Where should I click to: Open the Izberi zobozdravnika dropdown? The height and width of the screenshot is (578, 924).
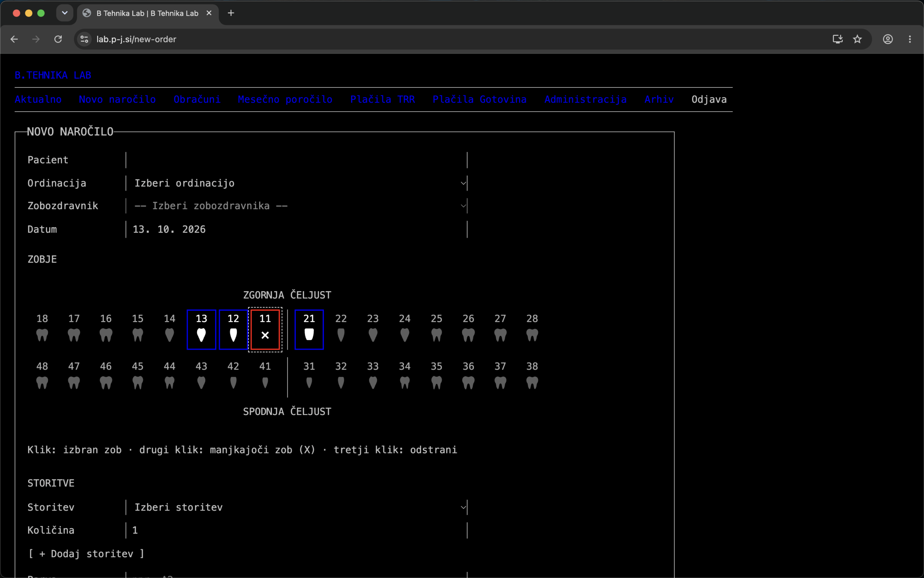coord(297,206)
